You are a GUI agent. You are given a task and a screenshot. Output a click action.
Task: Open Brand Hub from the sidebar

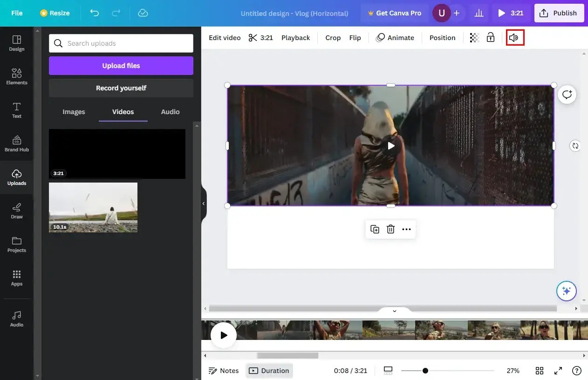[x=16, y=143]
